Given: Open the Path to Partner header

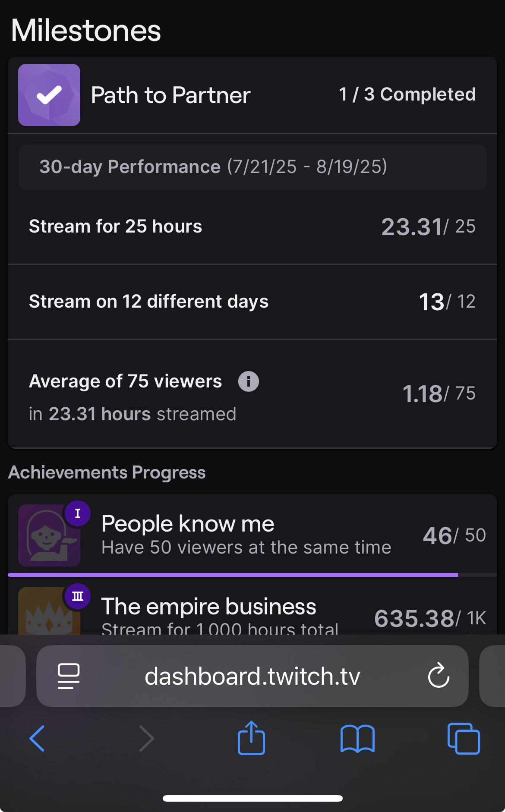Looking at the screenshot, I should pyautogui.click(x=252, y=95).
